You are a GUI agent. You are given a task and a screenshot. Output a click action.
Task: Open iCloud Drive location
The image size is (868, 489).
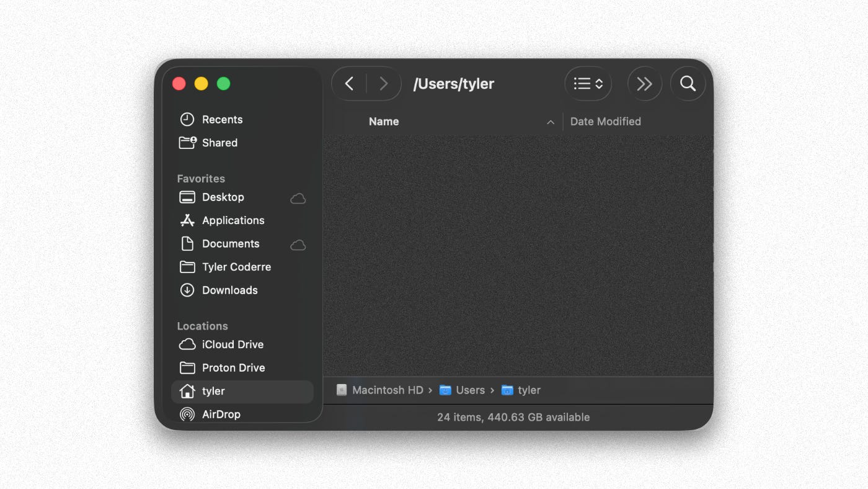[232, 344]
